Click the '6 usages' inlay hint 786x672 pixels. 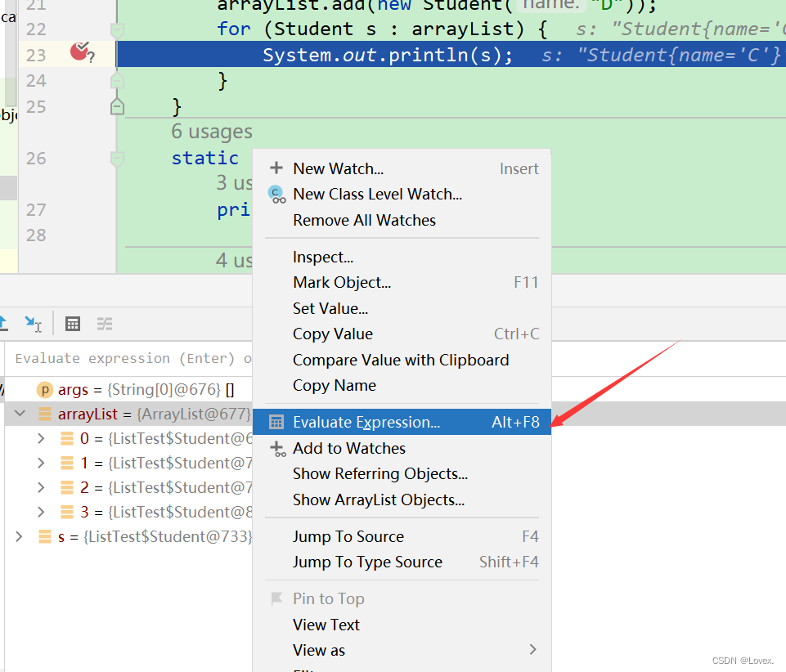212,132
